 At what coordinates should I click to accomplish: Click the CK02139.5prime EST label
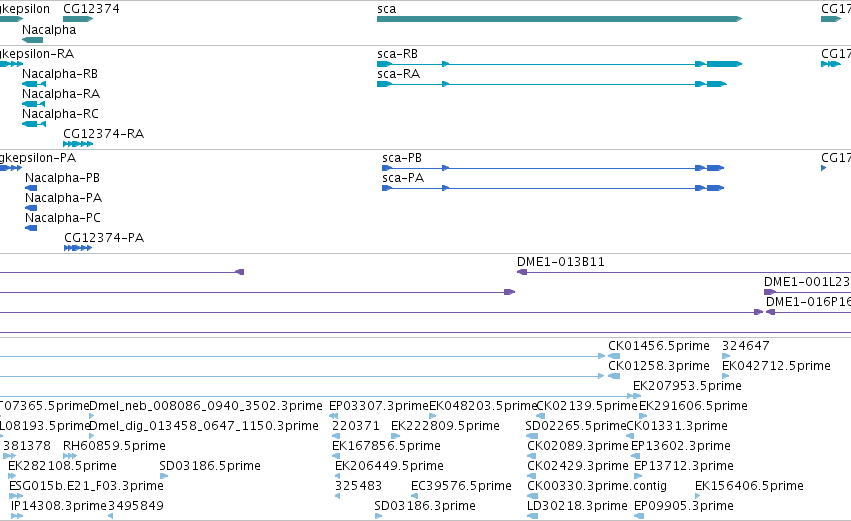pos(587,406)
